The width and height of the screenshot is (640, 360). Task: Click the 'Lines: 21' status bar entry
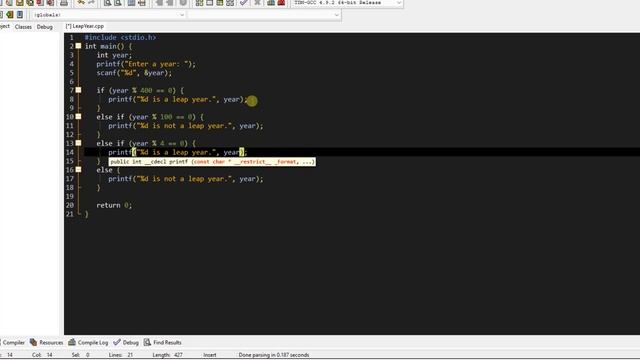pyautogui.click(x=121, y=355)
